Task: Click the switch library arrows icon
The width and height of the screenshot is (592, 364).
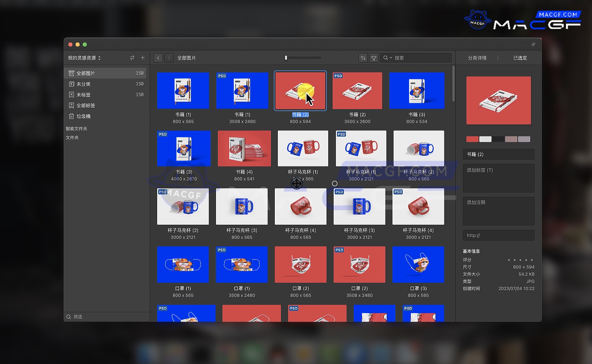Action: tap(132, 58)
